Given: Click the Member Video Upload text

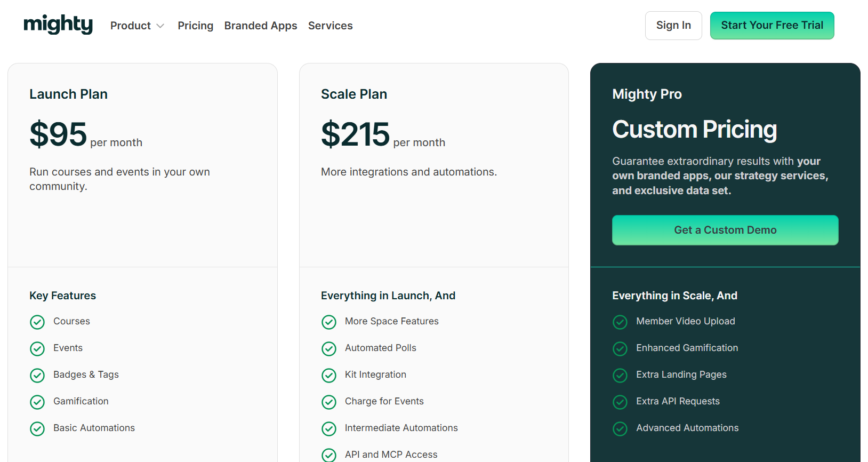Looking at the screenshot, I should [x=685, y=321].
